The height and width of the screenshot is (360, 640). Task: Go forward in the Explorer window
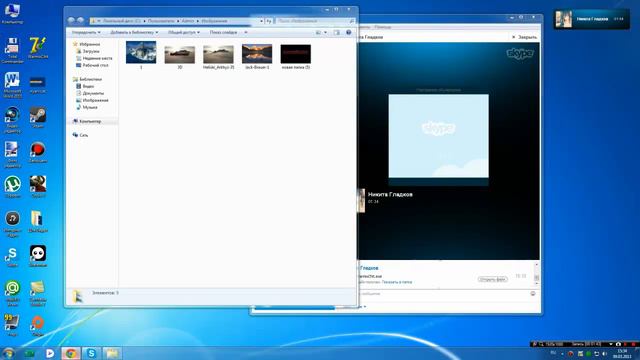[x=80, y=20]
